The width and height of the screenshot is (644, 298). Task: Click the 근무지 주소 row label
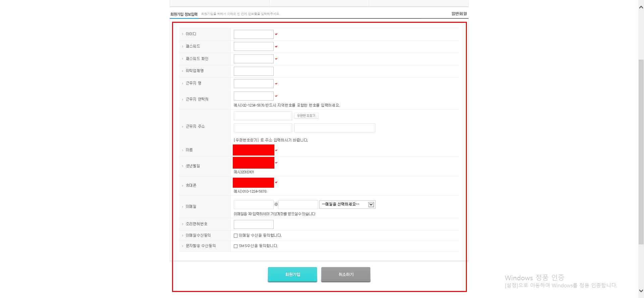(195, 126)
